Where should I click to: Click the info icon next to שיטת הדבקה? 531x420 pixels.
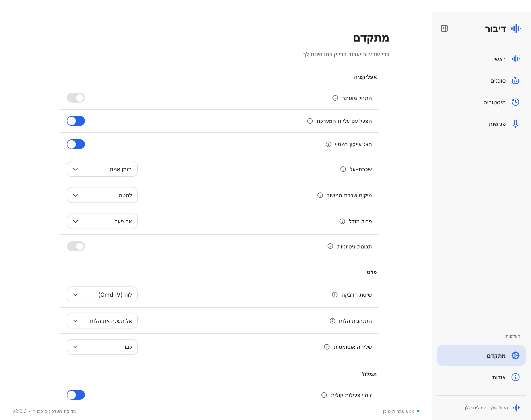coord(335,295)
